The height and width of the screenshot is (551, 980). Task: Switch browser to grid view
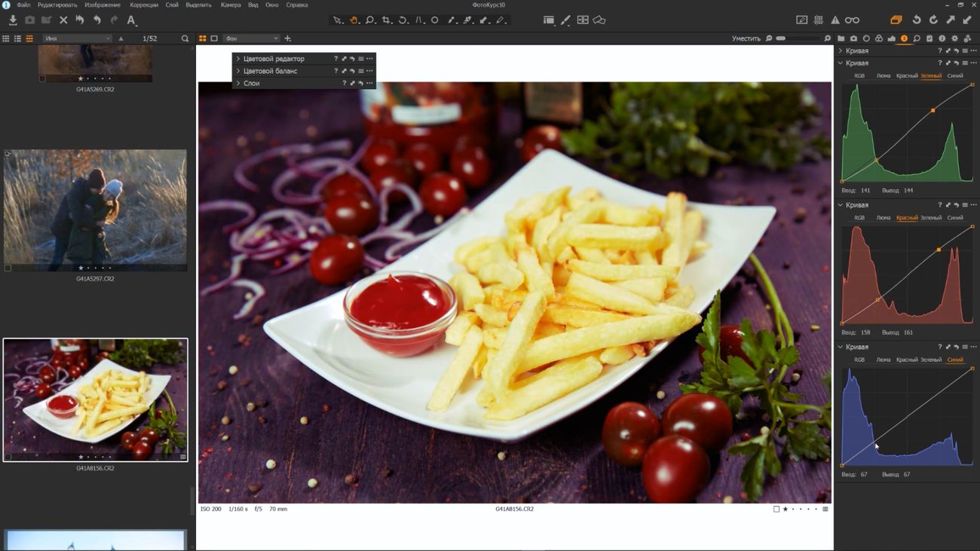point(6,38)
